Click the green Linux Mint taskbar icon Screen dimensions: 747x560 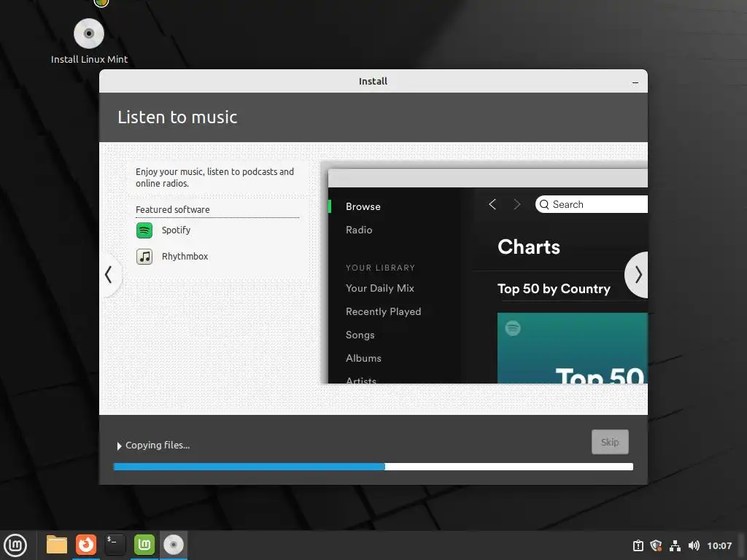[144, 545]
